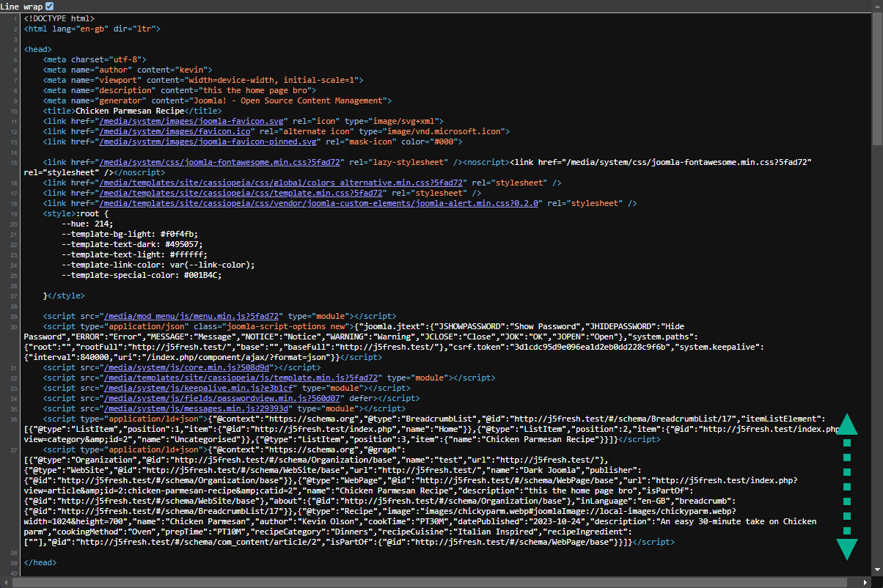Click the horizontal scrollbar left arrow

point(7,582)
